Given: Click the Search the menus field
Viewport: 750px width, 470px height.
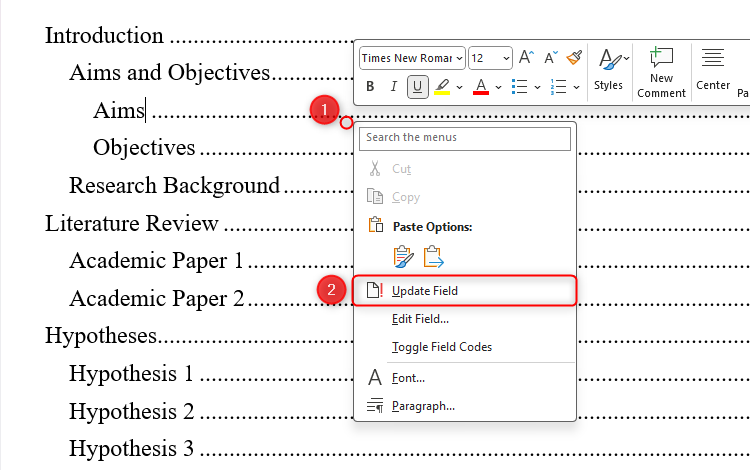Looking at the screenshot, I should tap(465, 137).
